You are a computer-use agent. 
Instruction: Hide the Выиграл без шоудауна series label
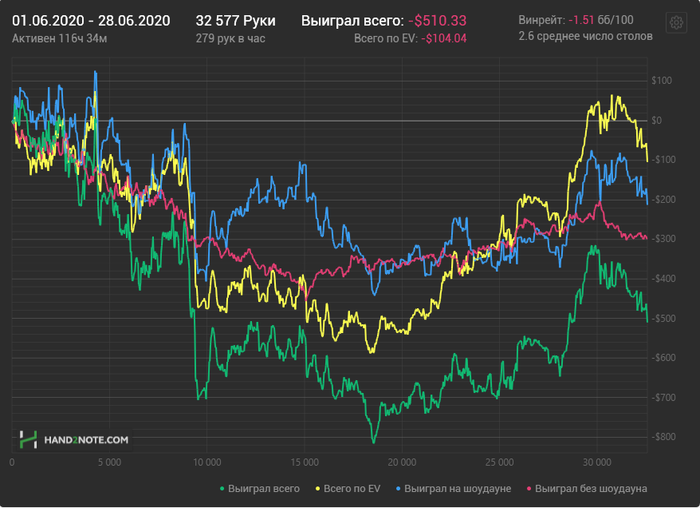click(x=591, y=489)
